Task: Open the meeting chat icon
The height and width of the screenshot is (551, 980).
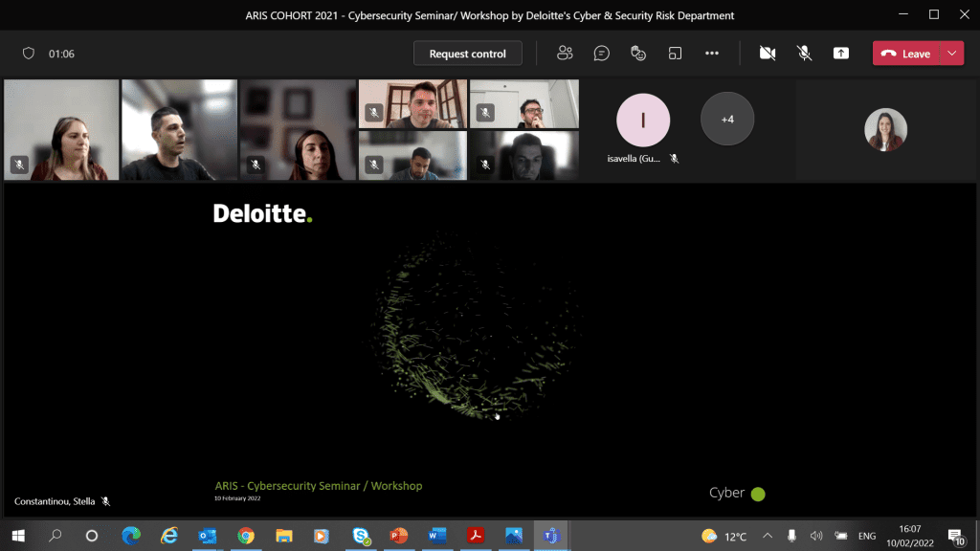Action: [601, 54]
